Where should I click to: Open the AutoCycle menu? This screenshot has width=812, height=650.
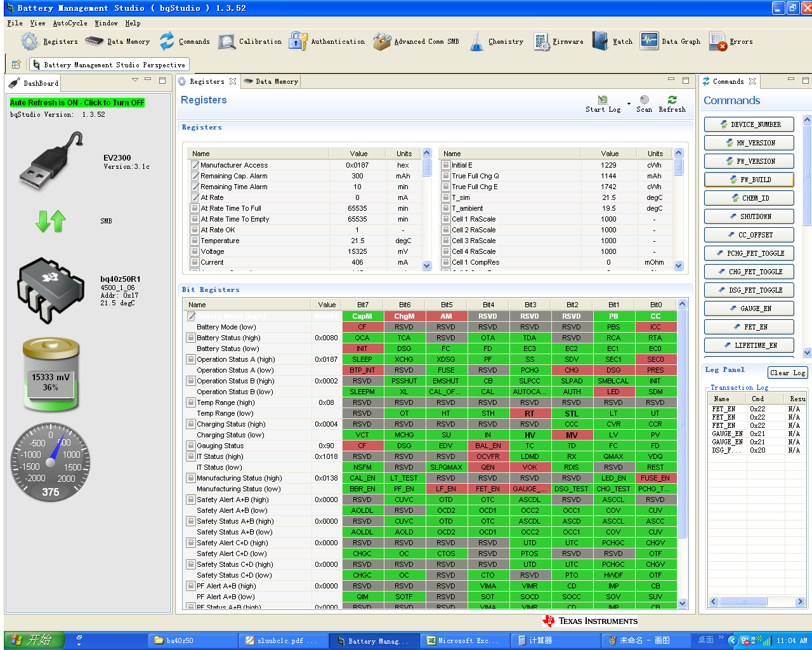click(x=70, y=23)
